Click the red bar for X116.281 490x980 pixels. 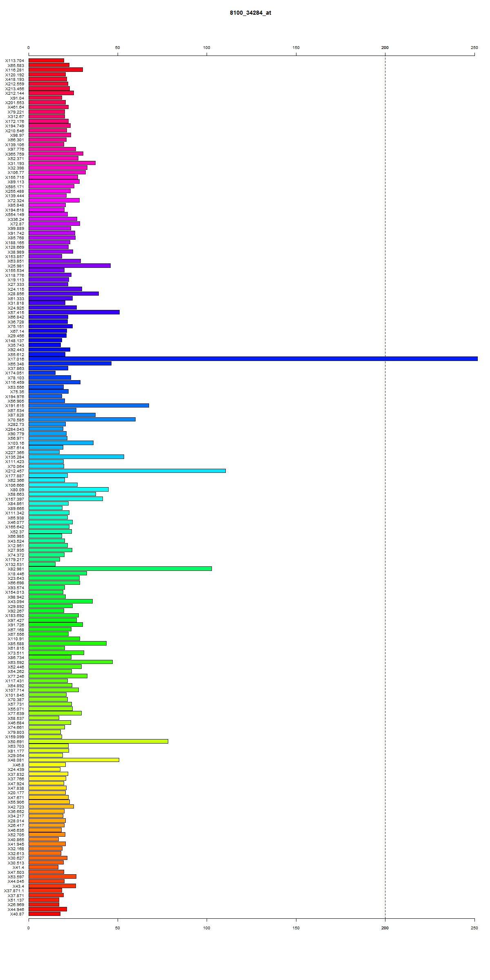56,70
